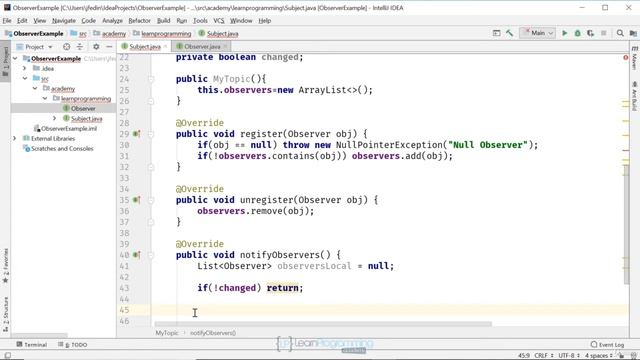Fold the MyTopic constructor at line 24

coord(151,79)
